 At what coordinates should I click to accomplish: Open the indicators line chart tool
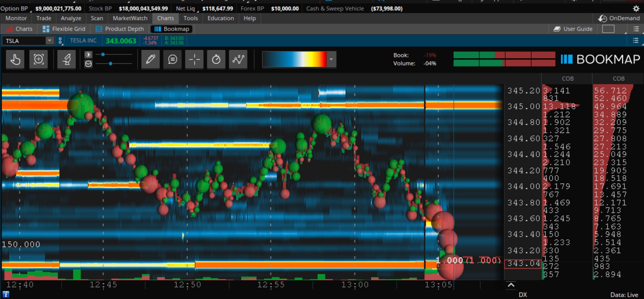click(238, 59)
